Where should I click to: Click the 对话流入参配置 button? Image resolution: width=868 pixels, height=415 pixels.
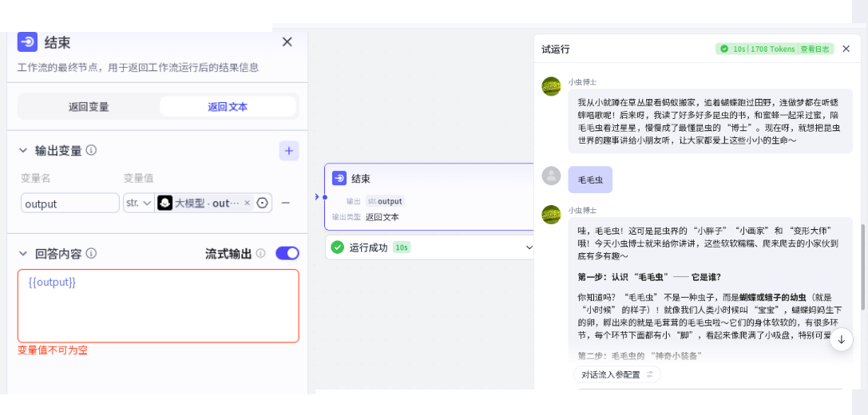(616, 374)
